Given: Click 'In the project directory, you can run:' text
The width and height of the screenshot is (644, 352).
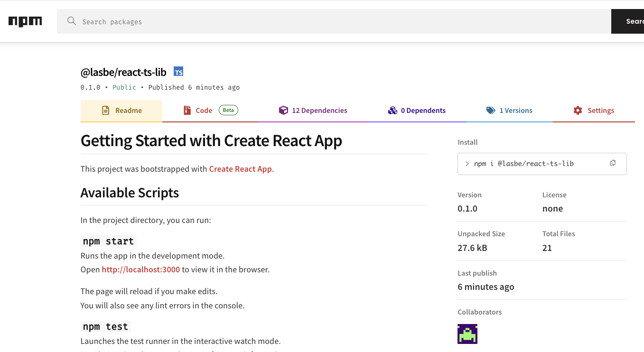Looking at the screenshot, I should coord(146,220).
